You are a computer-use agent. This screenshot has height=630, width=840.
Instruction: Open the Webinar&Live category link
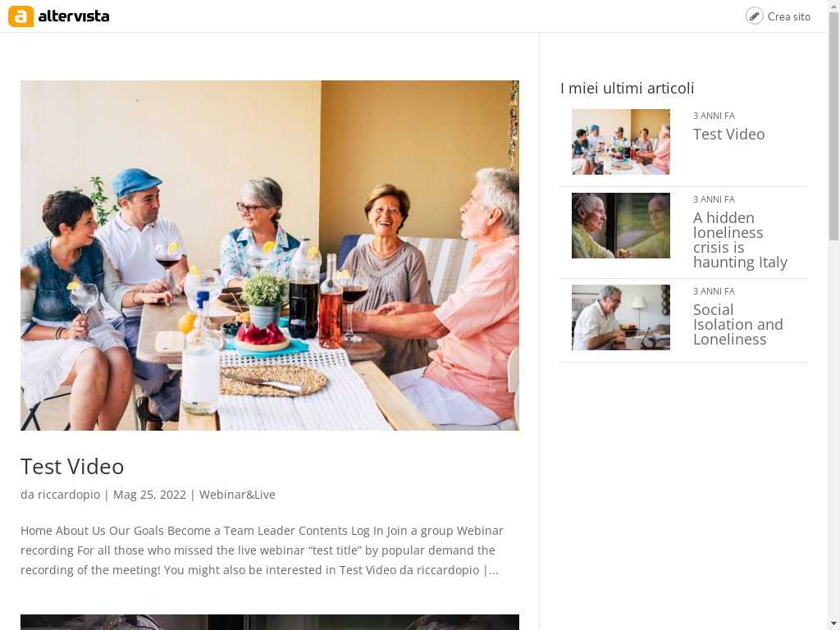coord(237,495)
